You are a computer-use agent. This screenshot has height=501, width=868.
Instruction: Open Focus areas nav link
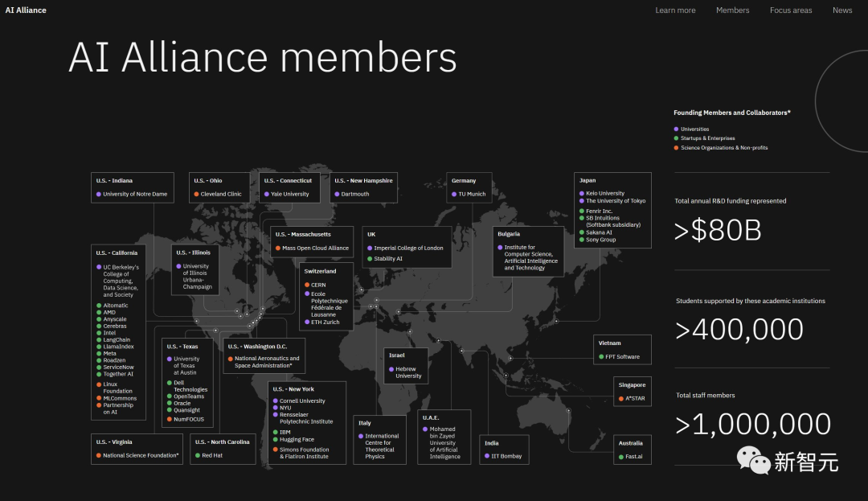click(x=791, y=10)
